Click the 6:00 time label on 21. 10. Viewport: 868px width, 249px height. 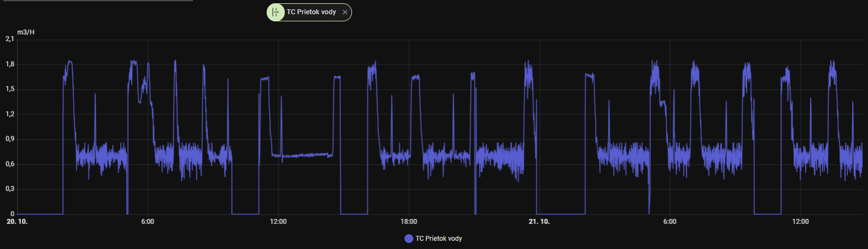tap(670, 222)
